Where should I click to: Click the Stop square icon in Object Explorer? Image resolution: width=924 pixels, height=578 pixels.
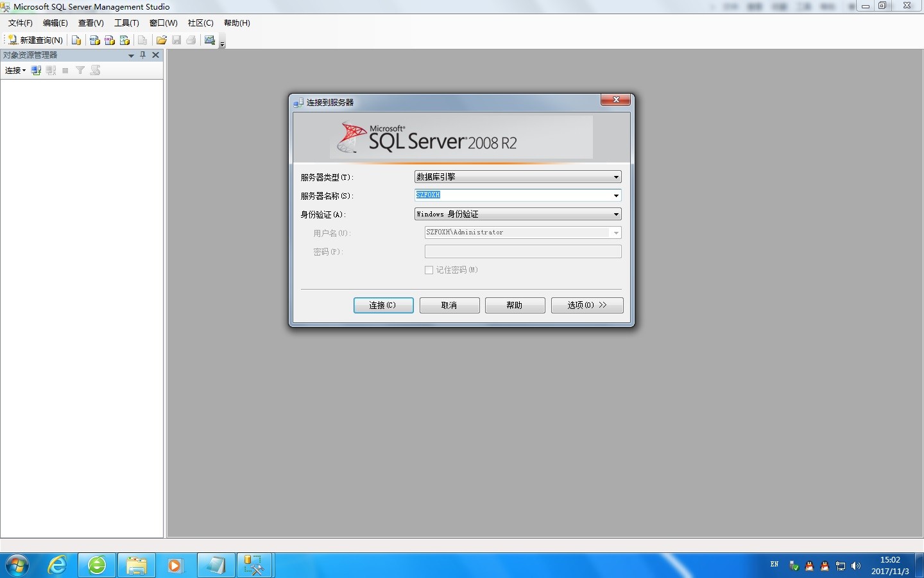click(65, 71)
